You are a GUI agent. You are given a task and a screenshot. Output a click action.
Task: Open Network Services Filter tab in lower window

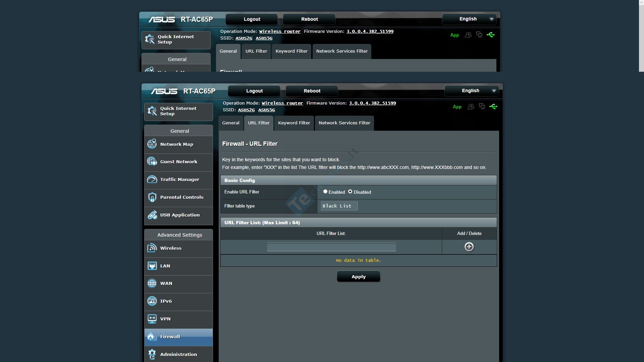pyautogui.click(x=344, y=123)
